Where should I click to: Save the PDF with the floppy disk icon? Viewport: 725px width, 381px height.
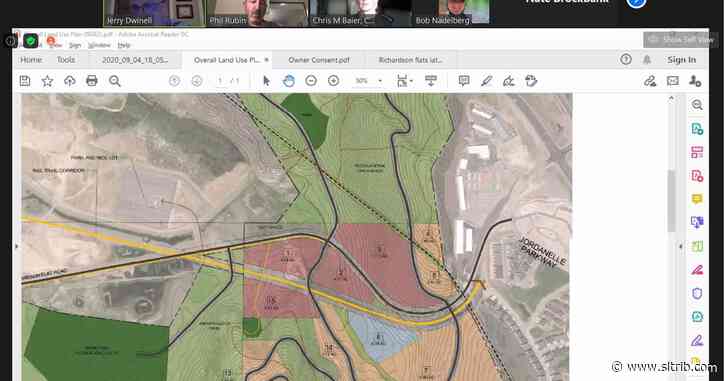25,81
